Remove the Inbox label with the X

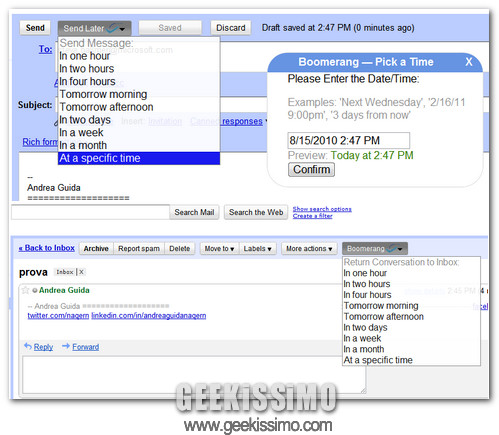click(x=81, y=272)
